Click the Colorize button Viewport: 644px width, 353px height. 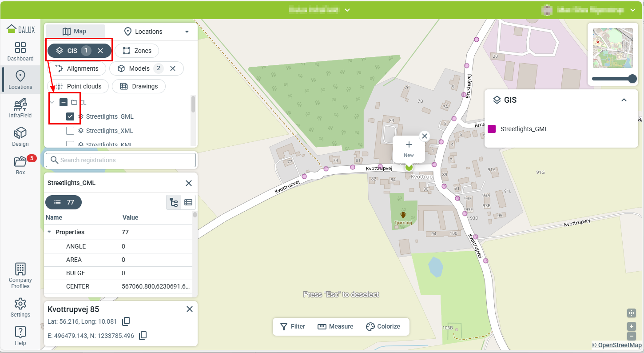(x=383, y=326)
